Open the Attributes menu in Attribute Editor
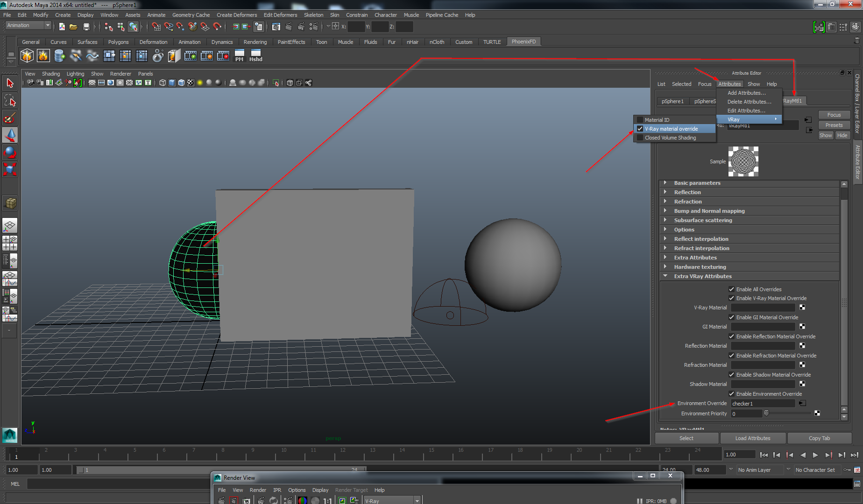Viewport: 863px width, 504px height. [729, 84]
